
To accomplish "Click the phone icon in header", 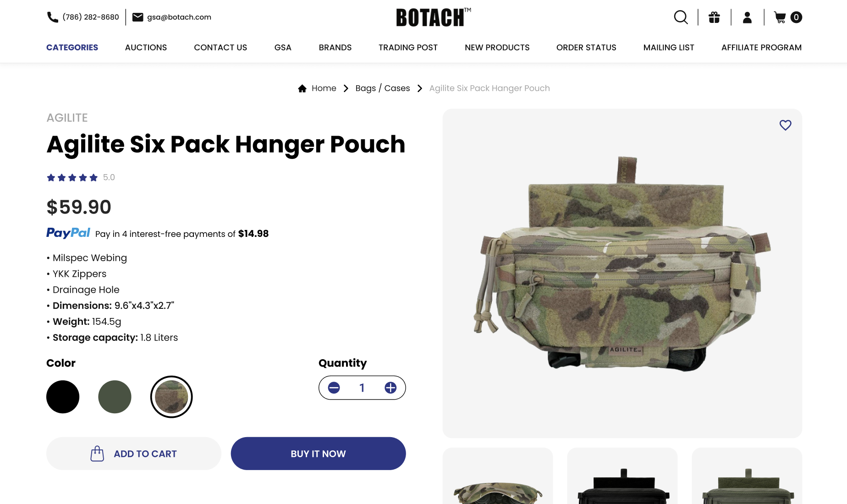I will [x=53, y=17].
